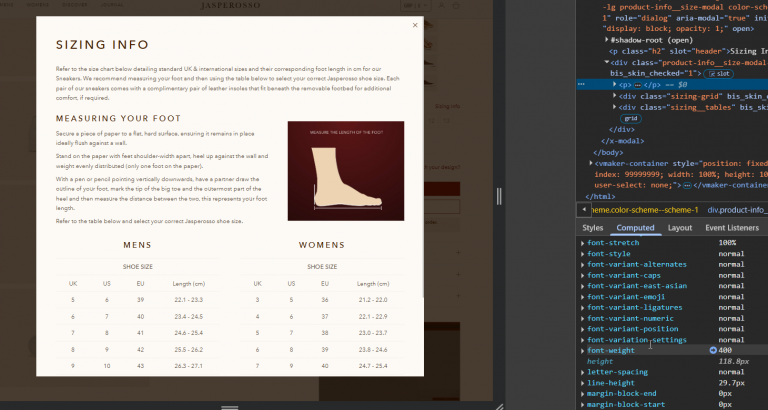Click the font-stretch 100% value

pos(727,243)
